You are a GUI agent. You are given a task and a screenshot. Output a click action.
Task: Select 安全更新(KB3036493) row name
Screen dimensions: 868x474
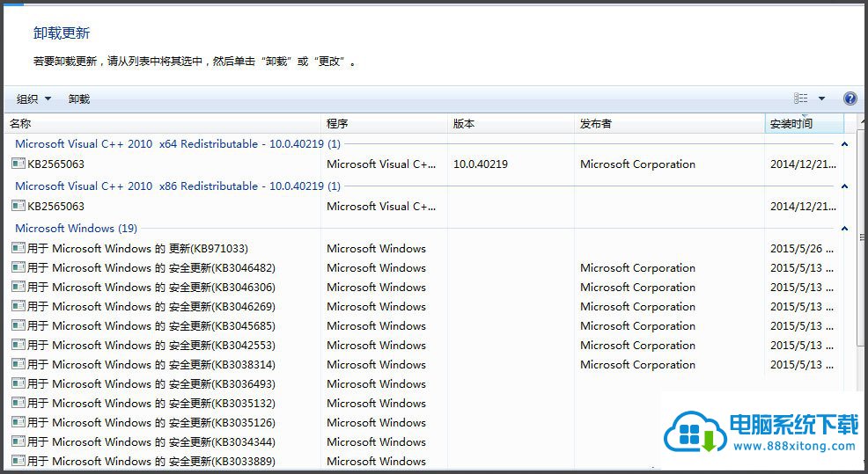(x=151, y=383)
